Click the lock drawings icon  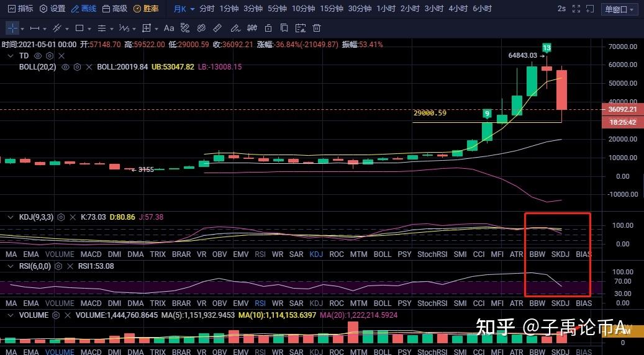(268, 29)
